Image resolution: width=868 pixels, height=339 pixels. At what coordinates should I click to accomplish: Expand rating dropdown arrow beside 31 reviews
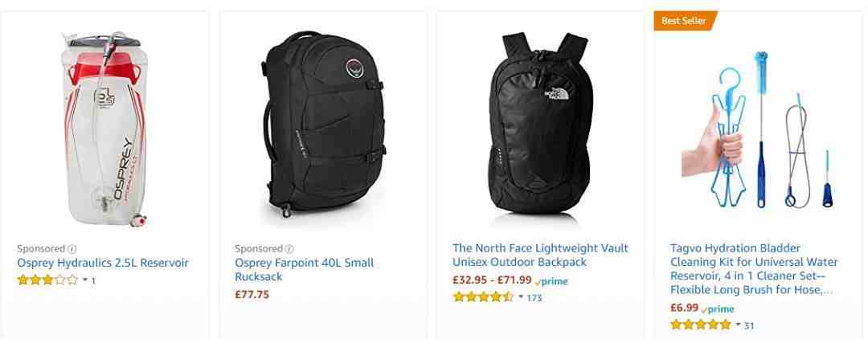(738, 325)
